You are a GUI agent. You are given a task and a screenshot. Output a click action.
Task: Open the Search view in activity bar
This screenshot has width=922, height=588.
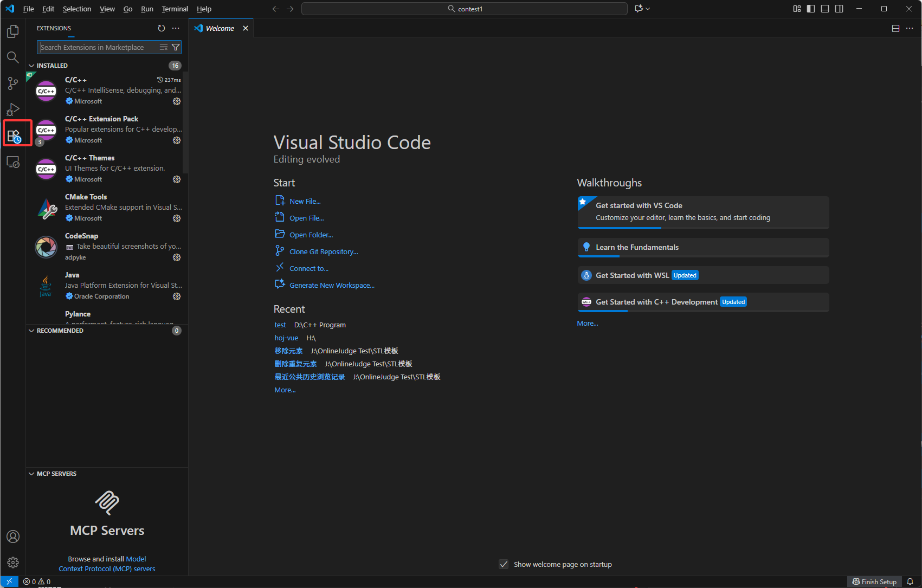pos(13,57)
